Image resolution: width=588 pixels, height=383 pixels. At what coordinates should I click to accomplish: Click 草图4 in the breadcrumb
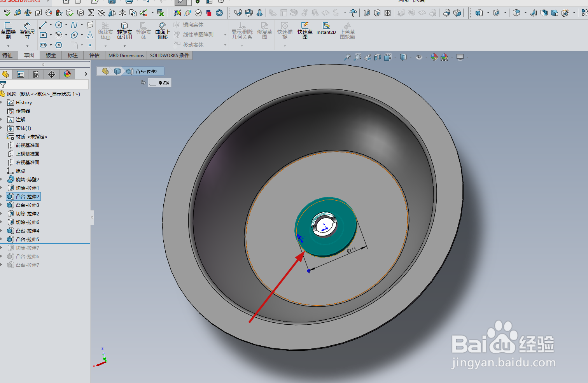pyautogui.click(x=159, y=82)
